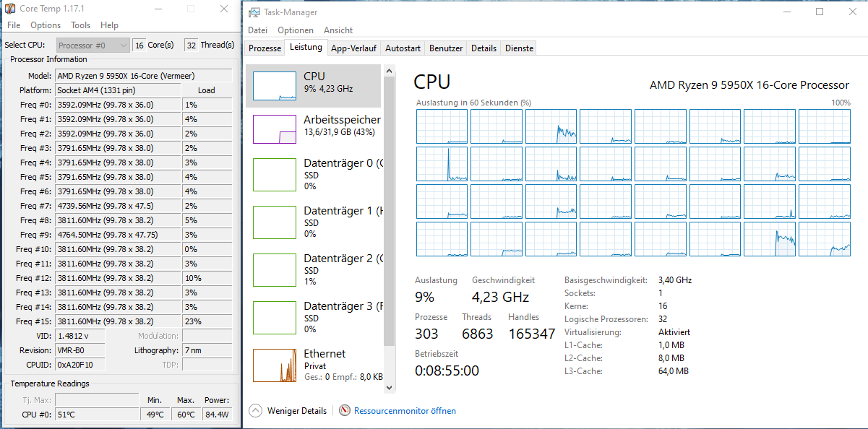
Task: Select Datenträger 0 in sidebar
Action: pyautogui.click(x=315, y=175)
